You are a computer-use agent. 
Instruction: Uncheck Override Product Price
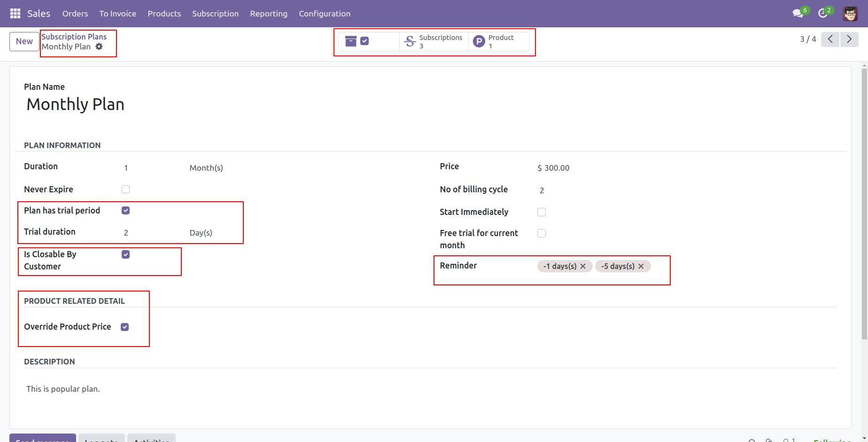pos(124,327)
